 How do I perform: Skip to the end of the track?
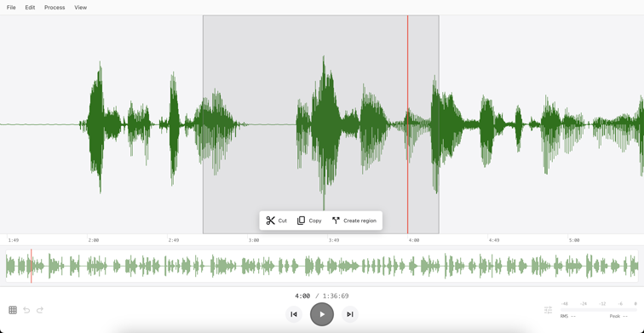pyautogui.click(x=350, y=314)
